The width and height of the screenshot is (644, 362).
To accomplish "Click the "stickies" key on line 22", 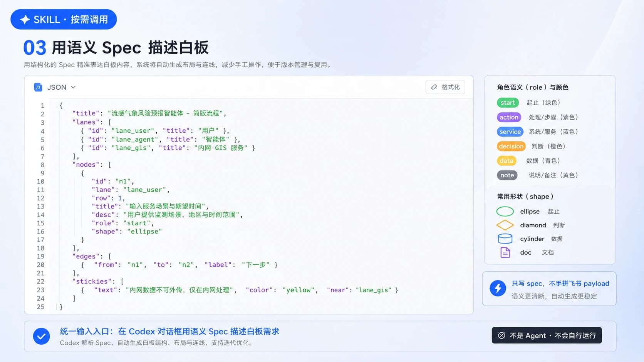I will click(92, 282).
